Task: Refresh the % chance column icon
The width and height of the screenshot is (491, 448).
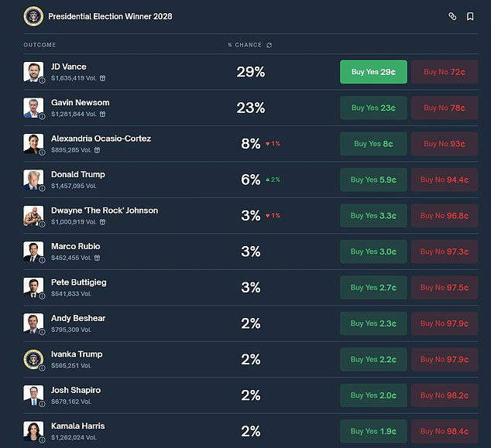Action: [x=269, y=45]
